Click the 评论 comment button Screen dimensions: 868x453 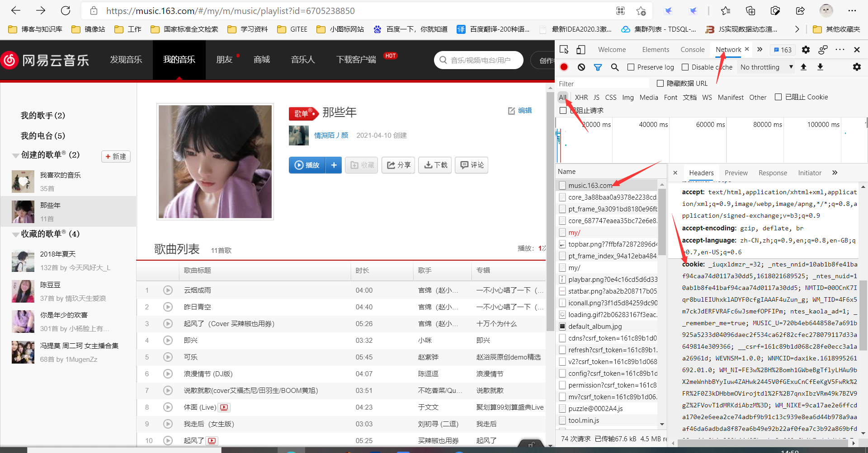tap(472, 165)
